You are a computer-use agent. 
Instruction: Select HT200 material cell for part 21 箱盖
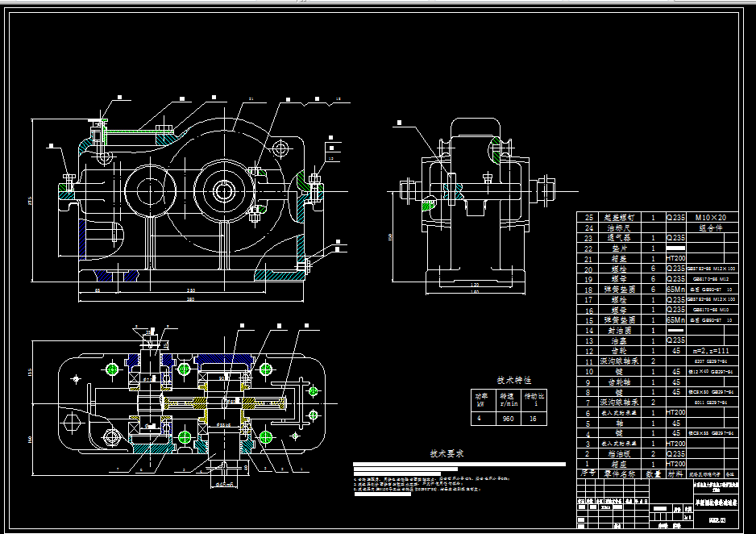[675, 259]
